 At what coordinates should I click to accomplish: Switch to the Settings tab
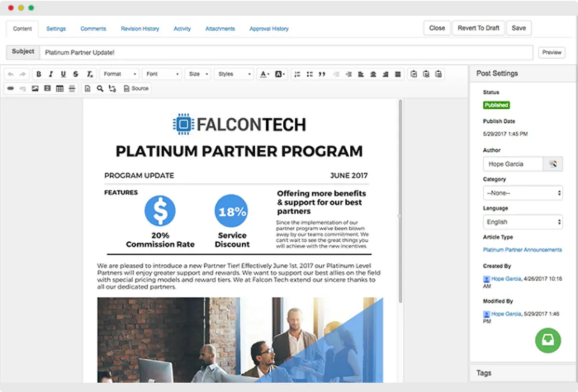[56, 29]
